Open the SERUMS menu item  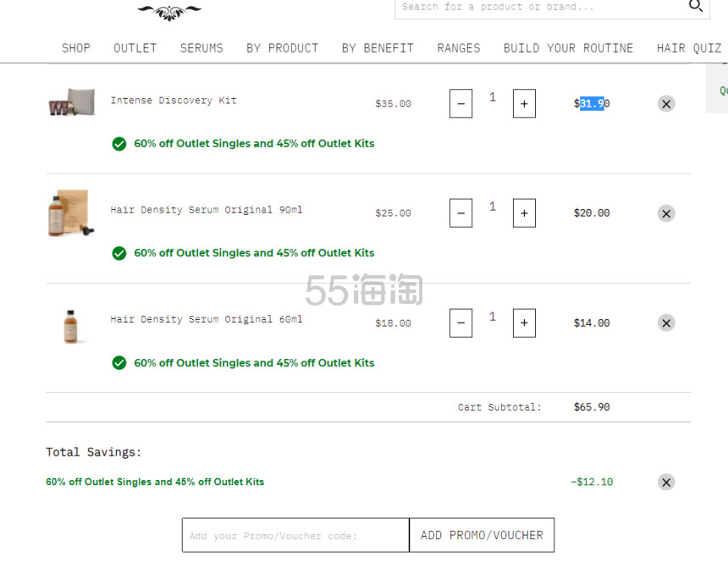[x=201, y=48]
